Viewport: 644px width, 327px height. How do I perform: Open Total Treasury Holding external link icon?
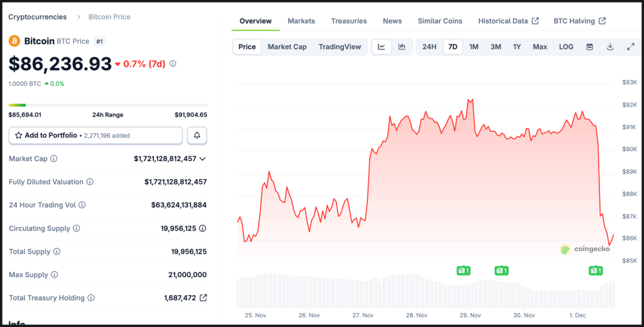click(x=203, y=298)
